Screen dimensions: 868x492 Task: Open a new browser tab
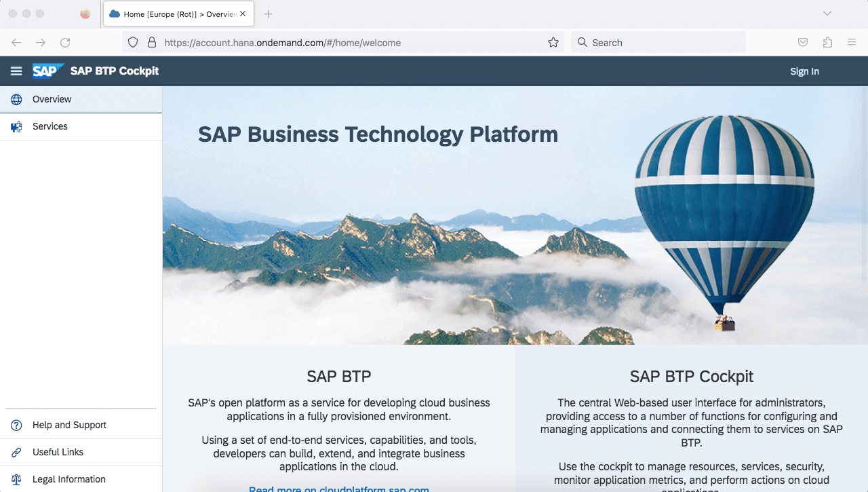[269, 14]
